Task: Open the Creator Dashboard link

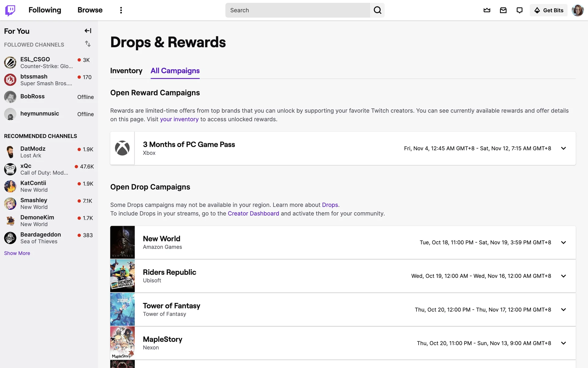Action: pos(253,213)
